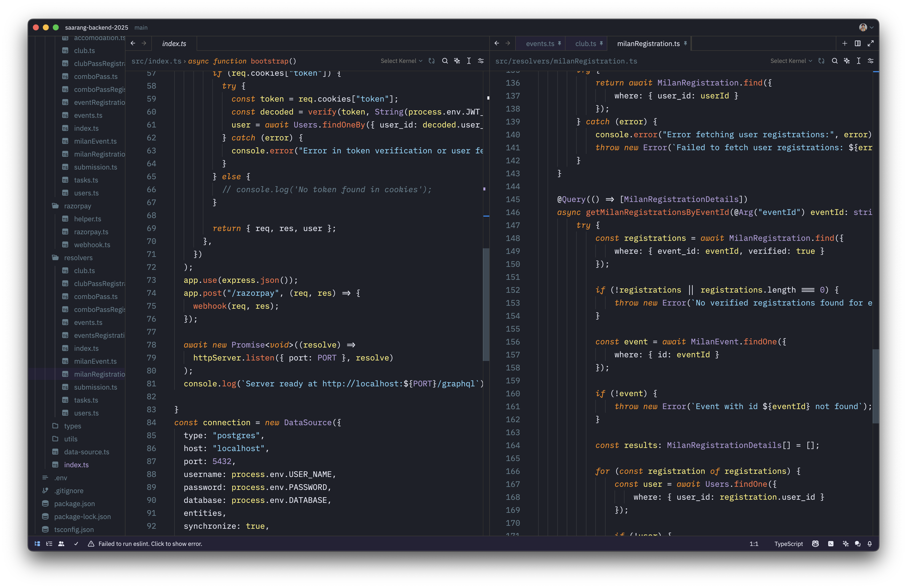
Task: Open webhook.ts in project tree
Action: [92, 245]
